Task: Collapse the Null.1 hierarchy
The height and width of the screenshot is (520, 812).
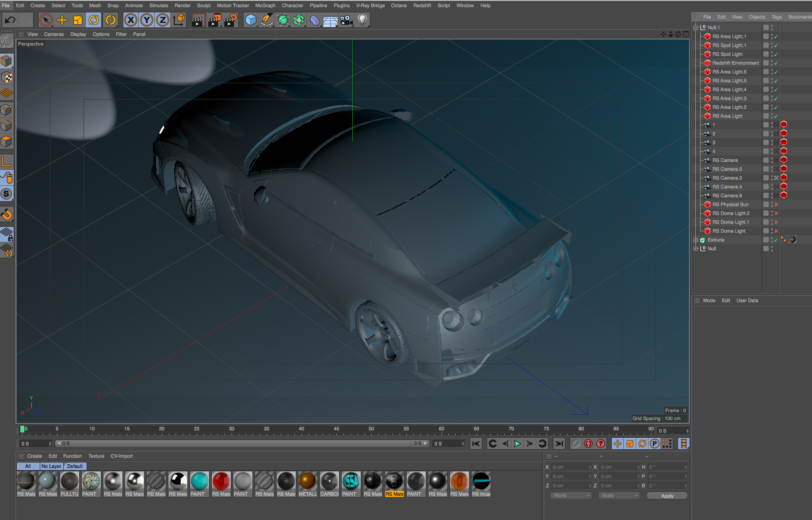Action: pos(696,27)
